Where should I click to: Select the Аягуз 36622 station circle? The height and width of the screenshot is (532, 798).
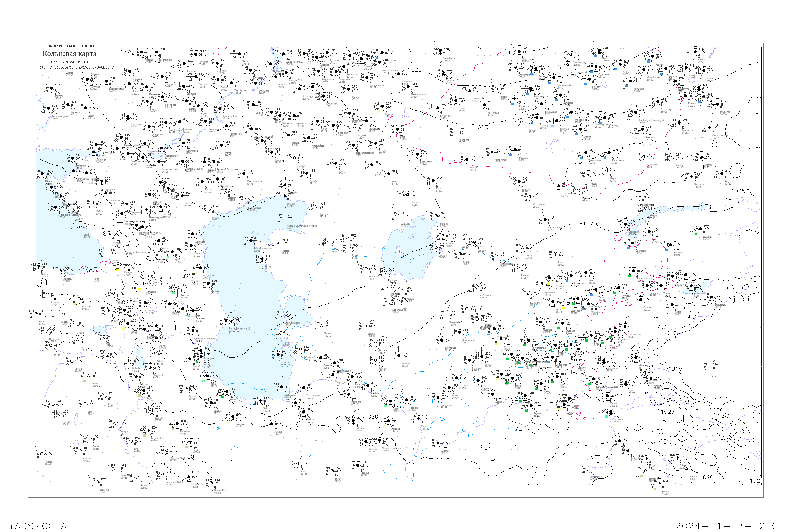722,174
